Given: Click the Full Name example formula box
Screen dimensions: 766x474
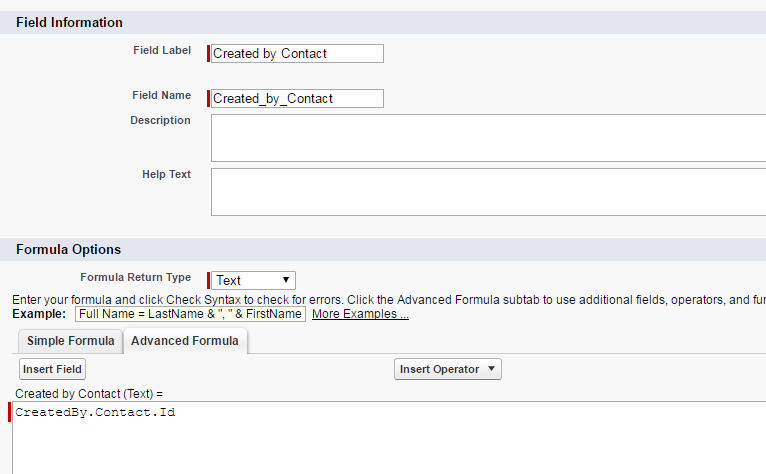Looking at the screenshot, I should tap(191, 314).
